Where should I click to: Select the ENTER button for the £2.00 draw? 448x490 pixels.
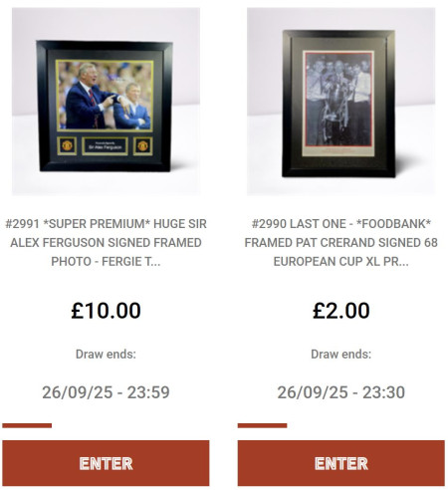coord(341,463)
